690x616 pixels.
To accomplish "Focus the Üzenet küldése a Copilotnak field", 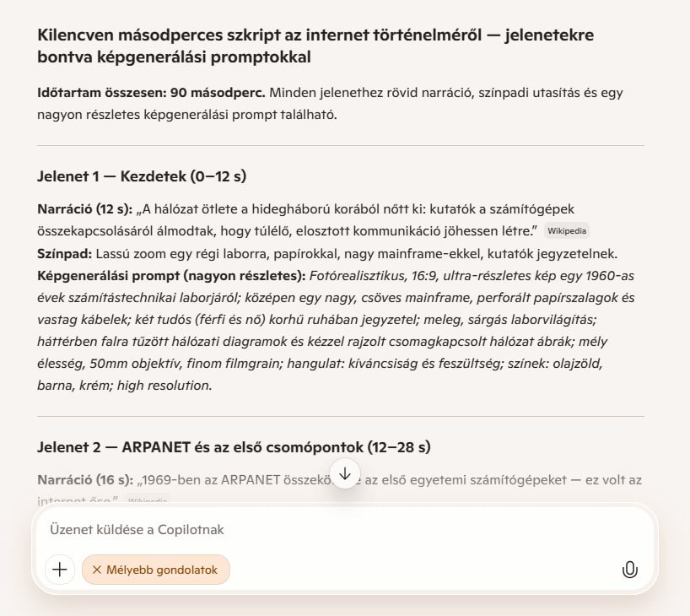I will tap(337, 530).
